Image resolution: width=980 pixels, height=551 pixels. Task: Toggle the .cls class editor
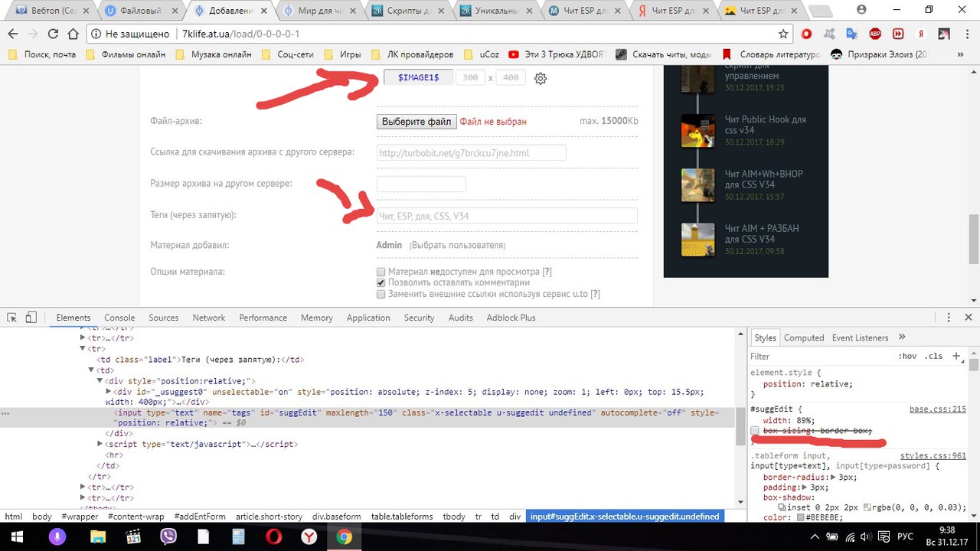(x=933, y=356)
